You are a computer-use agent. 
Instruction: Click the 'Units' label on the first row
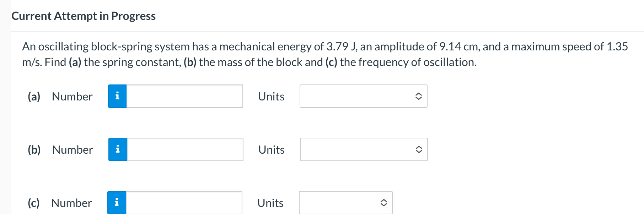271,96
